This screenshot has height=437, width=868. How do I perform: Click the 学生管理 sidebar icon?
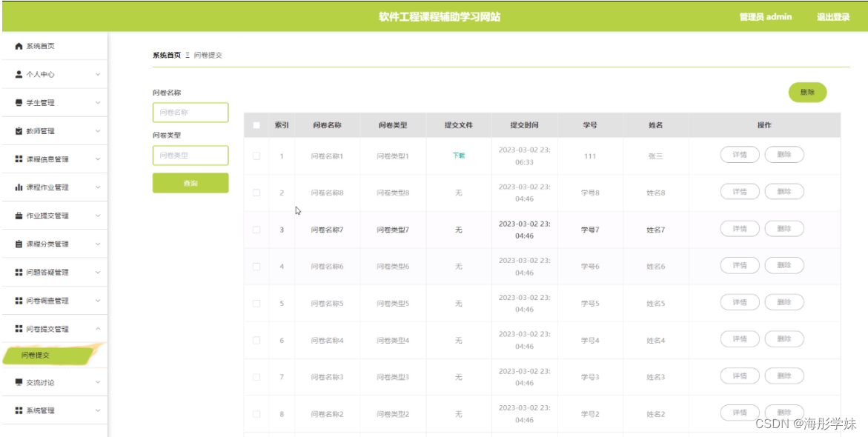19,103
